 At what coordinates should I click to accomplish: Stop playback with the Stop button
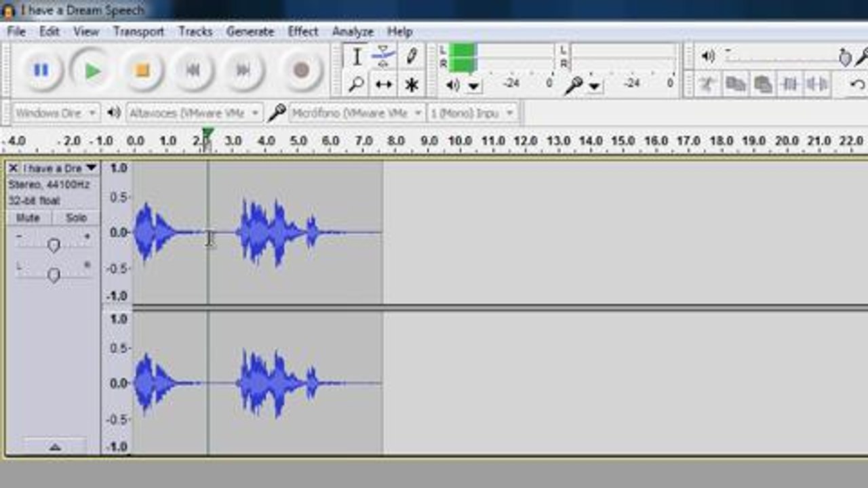pyautogui.click(x=142, y=70)
